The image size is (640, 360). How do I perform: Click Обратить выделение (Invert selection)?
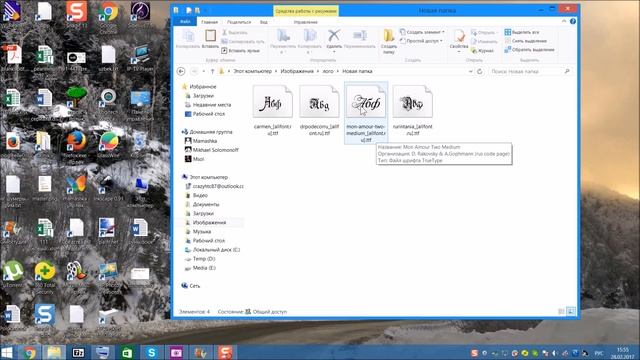pyautogui.click(x=529, y=50)
